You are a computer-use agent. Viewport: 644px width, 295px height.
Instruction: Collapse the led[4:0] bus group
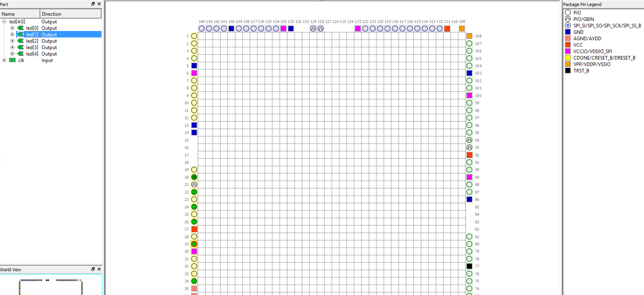pyautogui.click(x=4, y=22)
